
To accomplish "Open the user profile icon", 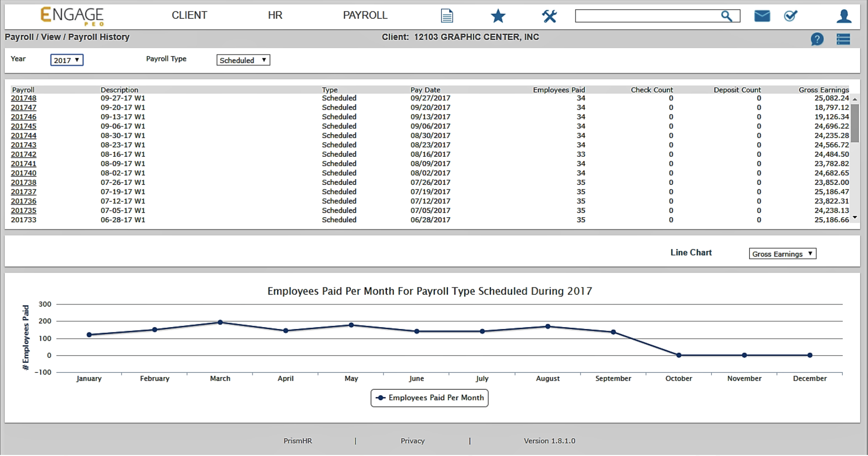I will [844, 16].
